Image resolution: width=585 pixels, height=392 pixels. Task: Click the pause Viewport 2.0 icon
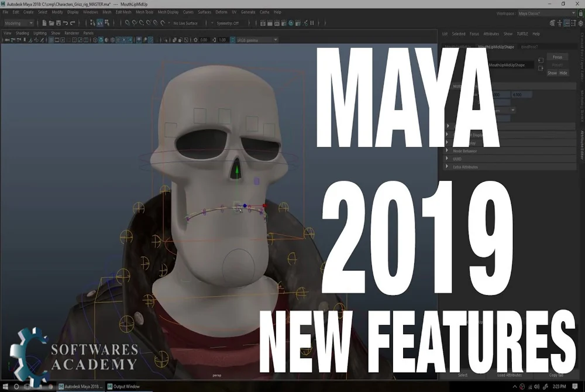(312, 23)
